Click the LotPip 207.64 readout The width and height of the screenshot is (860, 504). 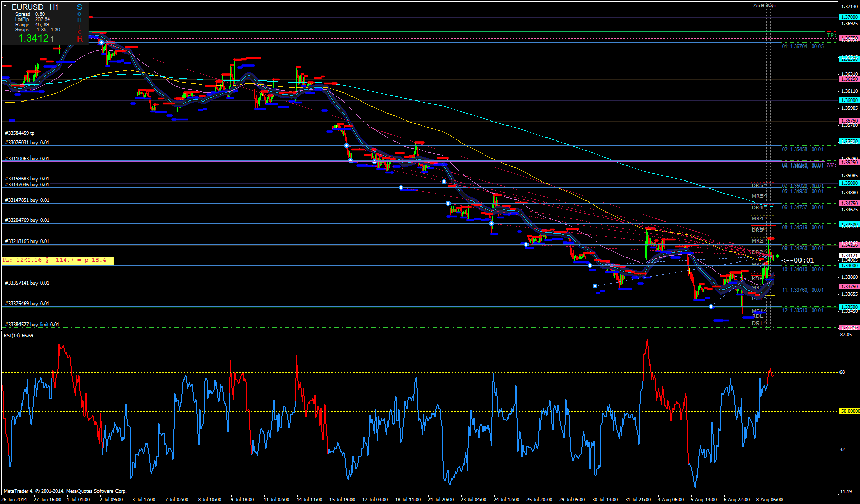click(x=32, y=19)
